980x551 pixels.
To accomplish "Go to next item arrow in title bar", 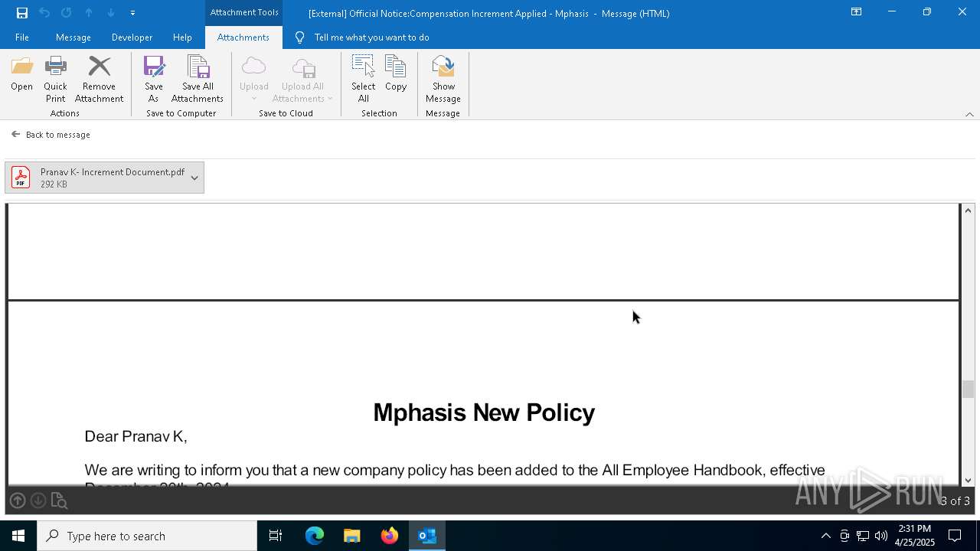I will click(111, 13).
